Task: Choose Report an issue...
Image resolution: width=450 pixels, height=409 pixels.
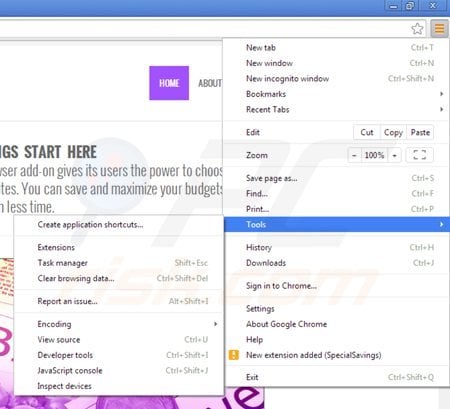Action: coord(119,301)
